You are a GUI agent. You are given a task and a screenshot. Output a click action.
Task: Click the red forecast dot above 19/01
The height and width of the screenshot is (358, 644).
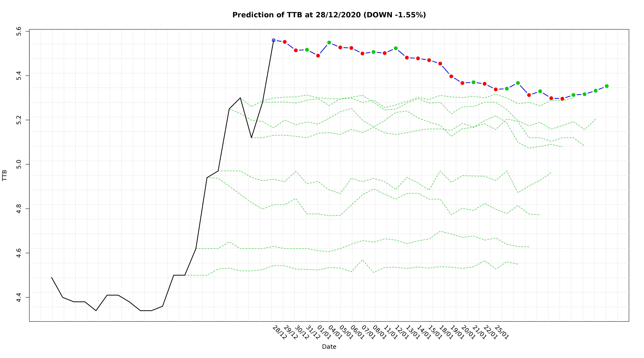pyautogui.click(x=451, y=76)
